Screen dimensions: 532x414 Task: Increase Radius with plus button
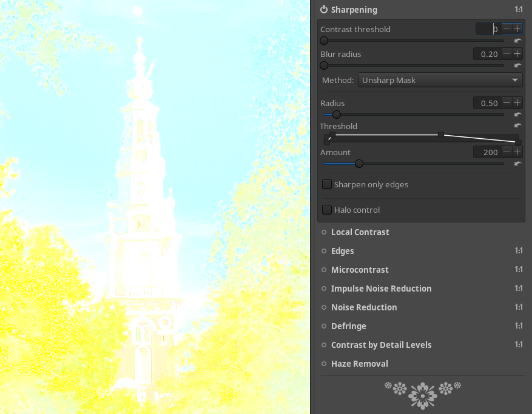coord(517,103)
